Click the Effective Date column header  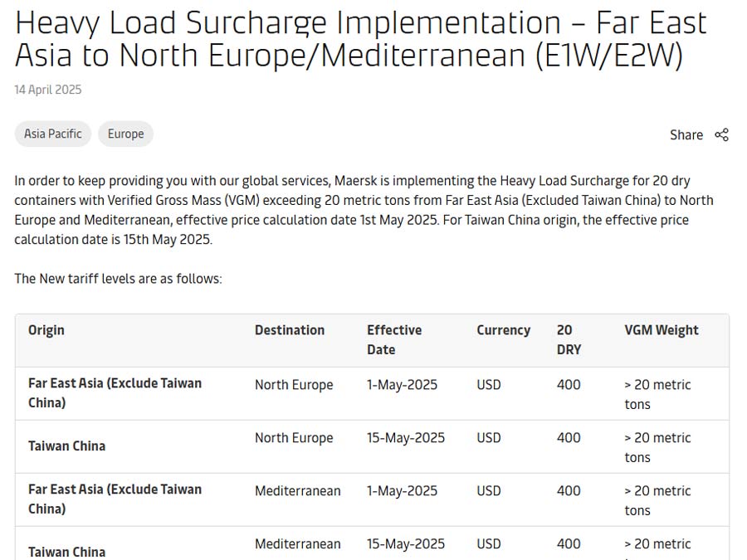point(394,339)
